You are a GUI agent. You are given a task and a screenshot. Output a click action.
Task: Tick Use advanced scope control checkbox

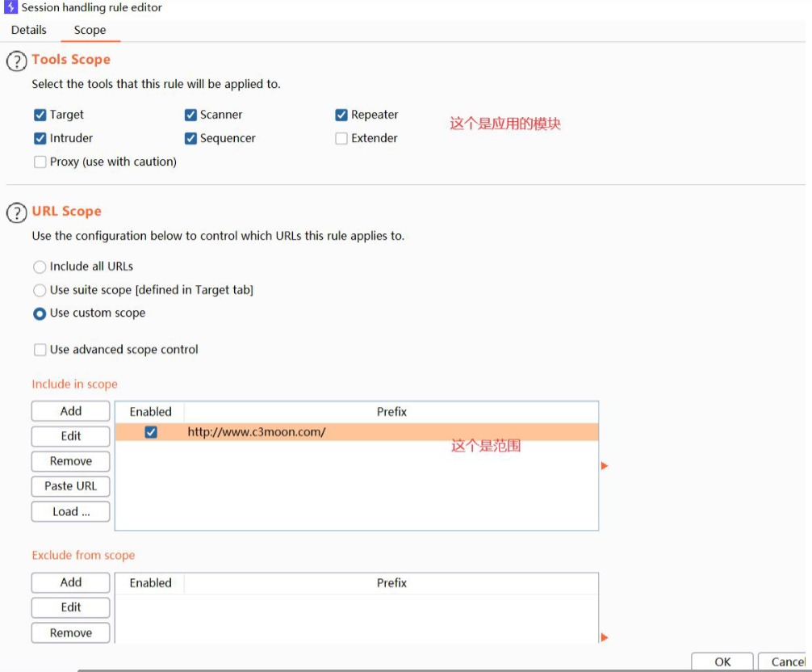[x=40, y=350]
